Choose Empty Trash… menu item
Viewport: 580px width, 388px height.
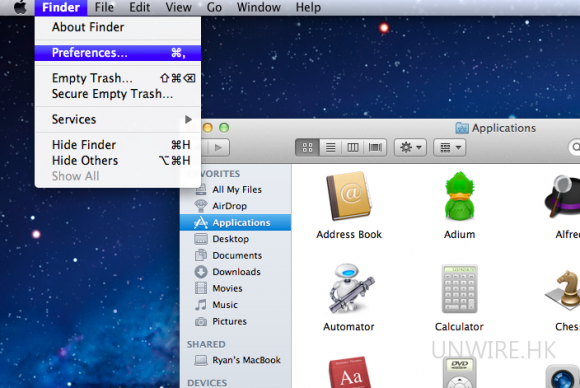(x=118, y=78)
